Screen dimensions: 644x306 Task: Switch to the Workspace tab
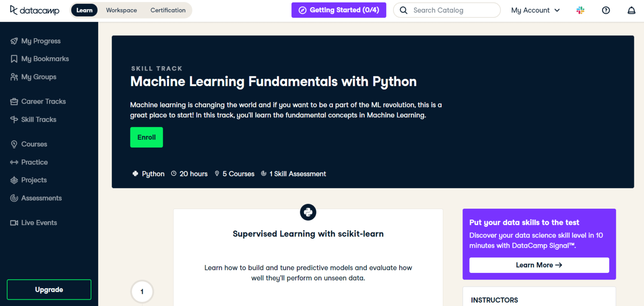[x=121, y=10]
